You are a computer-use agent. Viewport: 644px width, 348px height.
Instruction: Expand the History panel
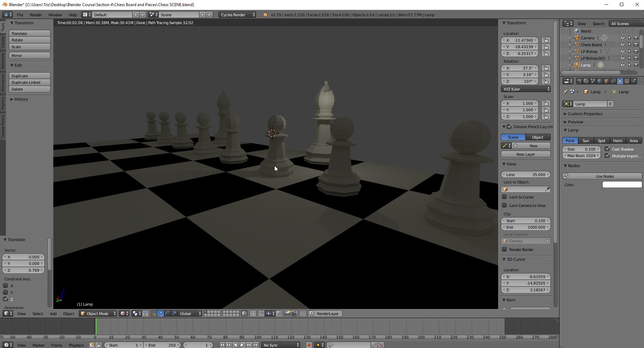(21, 99)
